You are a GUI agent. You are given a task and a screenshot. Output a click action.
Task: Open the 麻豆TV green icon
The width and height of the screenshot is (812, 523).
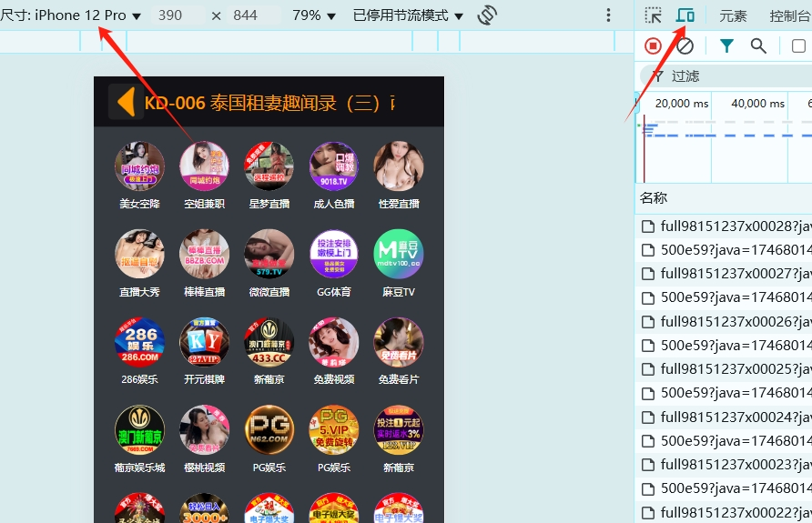(399, 254)
